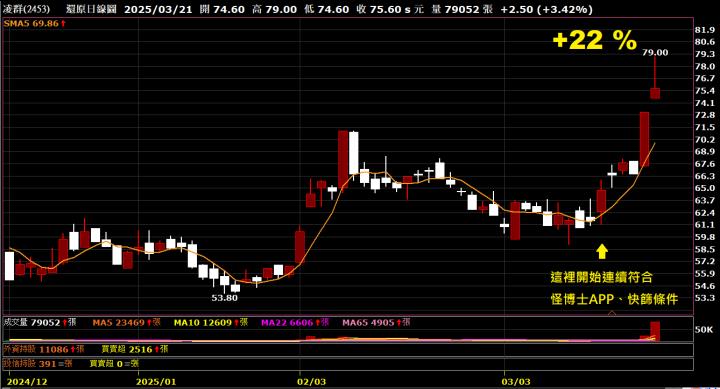The height and width of the screenshot is (389, 720).
Task: Click the 2025/03/21 date in header
Action: tap(158, 9)
